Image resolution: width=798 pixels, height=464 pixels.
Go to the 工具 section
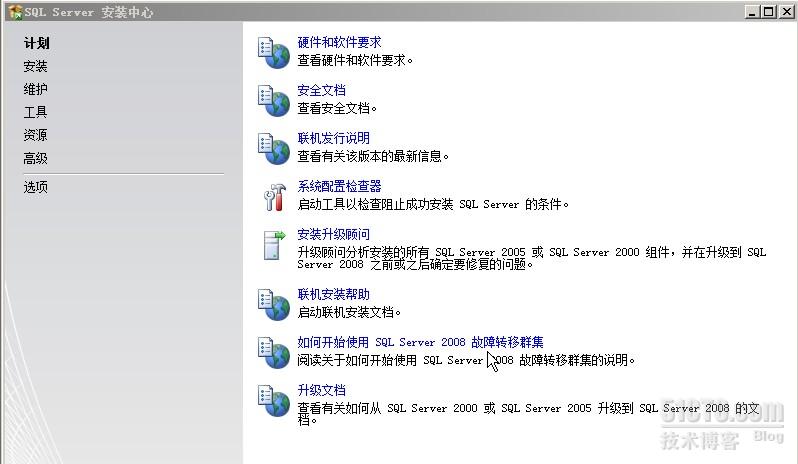click(x=35, y=112)
